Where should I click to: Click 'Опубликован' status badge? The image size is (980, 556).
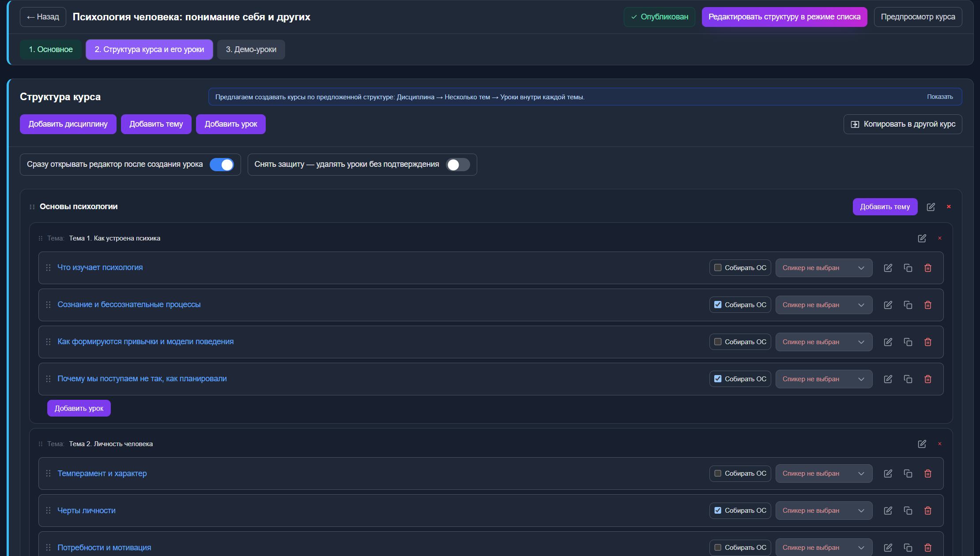[660, 17]
